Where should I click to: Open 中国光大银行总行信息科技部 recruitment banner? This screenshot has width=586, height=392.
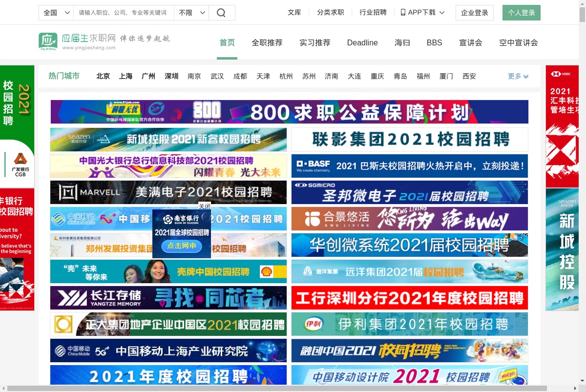168,166
